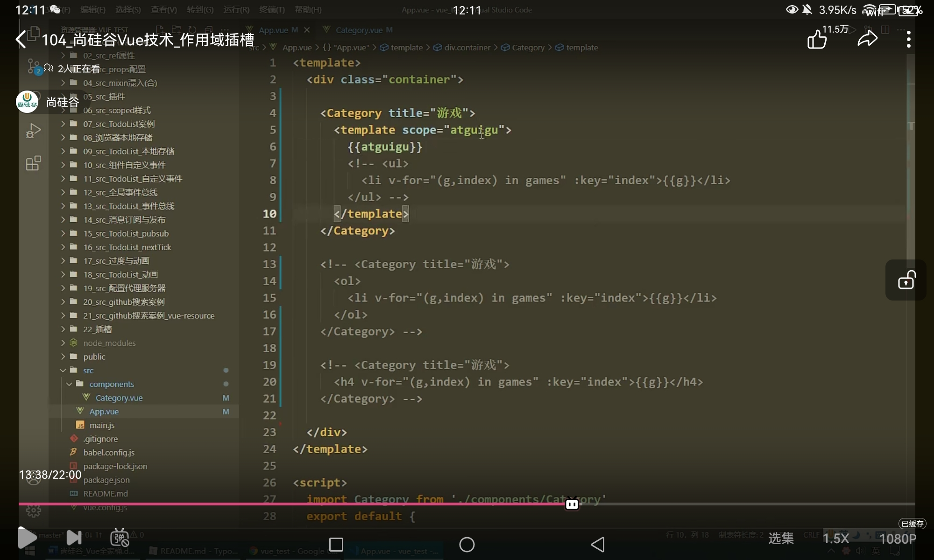The height and width of the screenshot is (560, 934).
Task: Open main.js in file explorer
Action: tap(102, 425)
